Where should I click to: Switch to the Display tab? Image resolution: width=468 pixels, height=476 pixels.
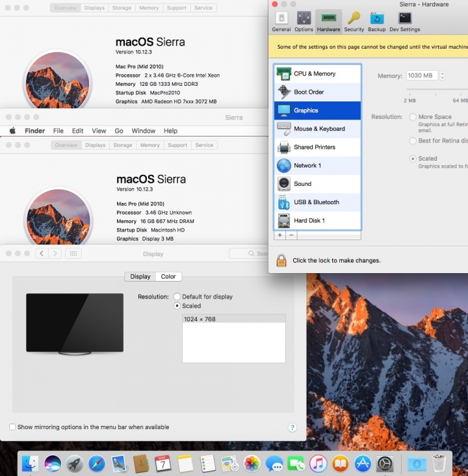[x=140, y=276]
